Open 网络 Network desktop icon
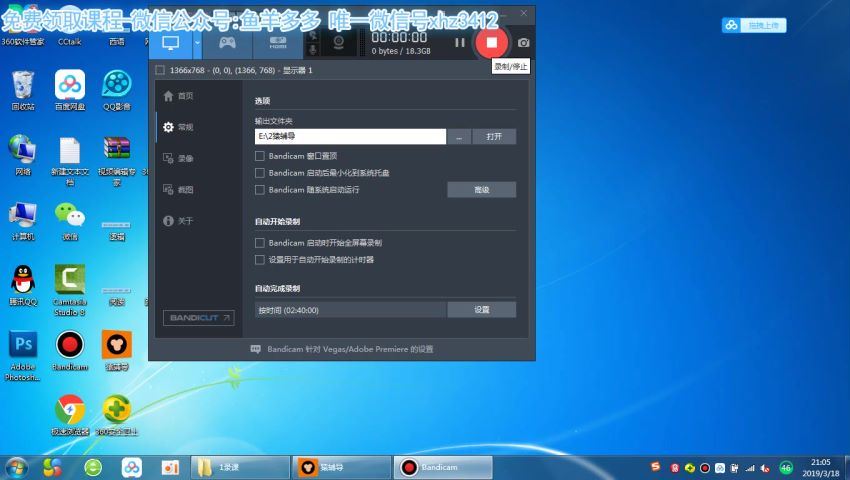The image size is (850, 480). (x=23, y=155)
